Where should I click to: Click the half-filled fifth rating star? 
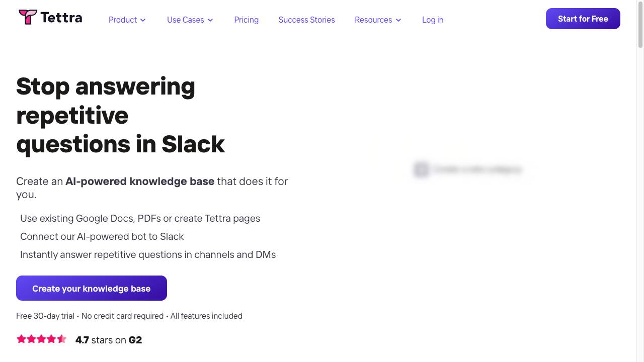[62, 339]
